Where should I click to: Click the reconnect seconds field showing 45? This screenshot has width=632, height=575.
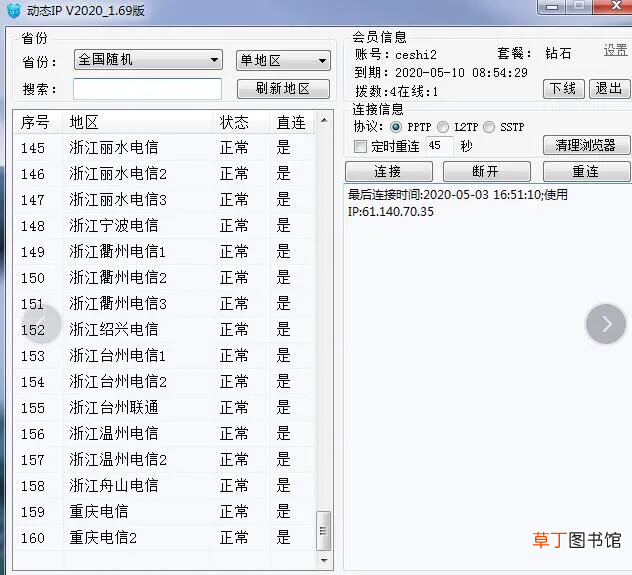pos(440,145)
